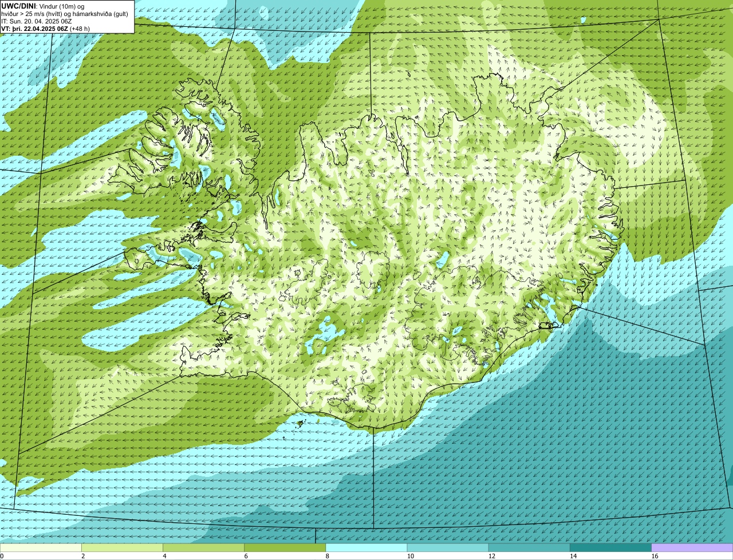Click the olive green 6–8 legend swatch
This screenshot has height=560, width=733.
[x=285, y=548]
